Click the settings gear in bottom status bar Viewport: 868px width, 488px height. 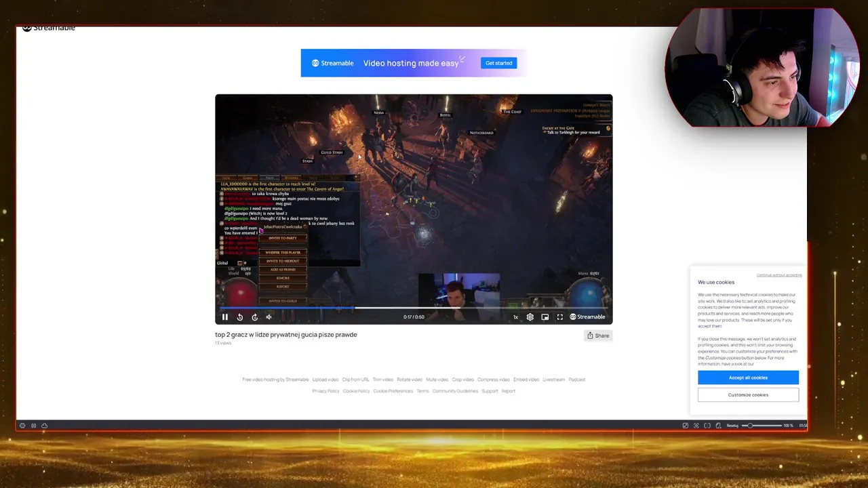pyautogui.click(x=22, y=426)
